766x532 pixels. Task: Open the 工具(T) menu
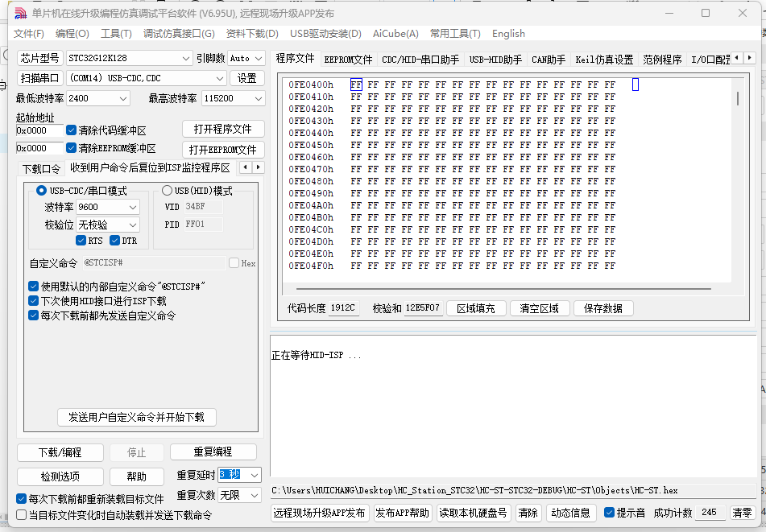click(116, 34)
